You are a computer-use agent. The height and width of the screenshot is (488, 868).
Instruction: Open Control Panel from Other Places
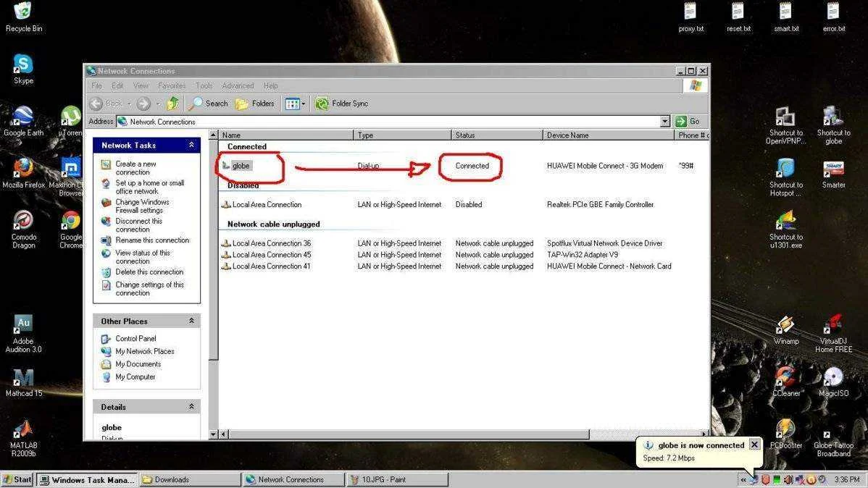135,338
